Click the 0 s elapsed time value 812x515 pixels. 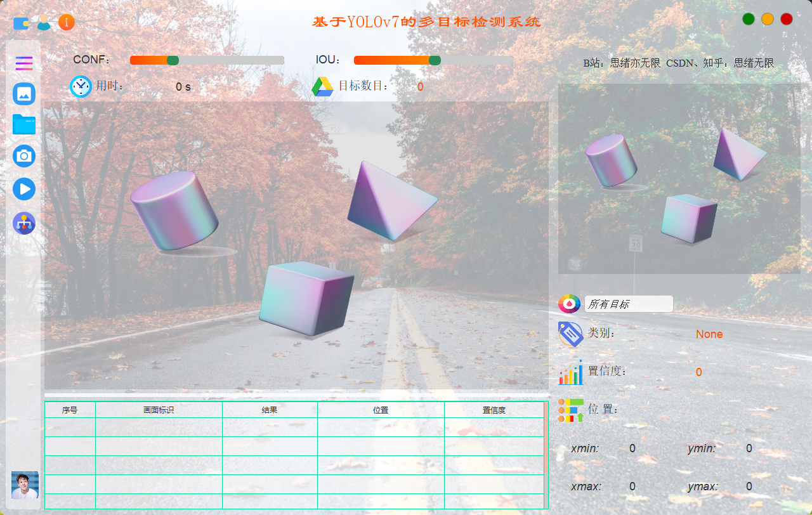(183, 87)
